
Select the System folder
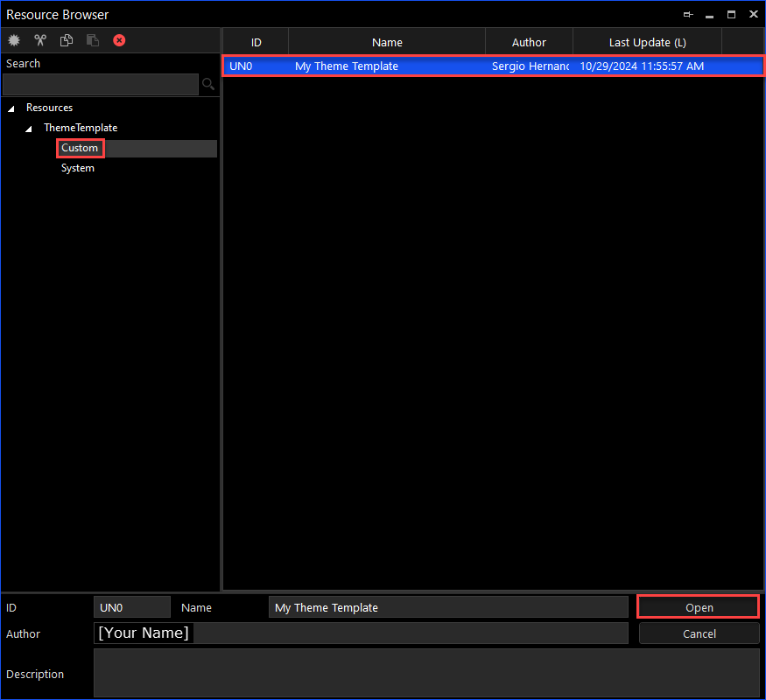(x=78, y=168)
